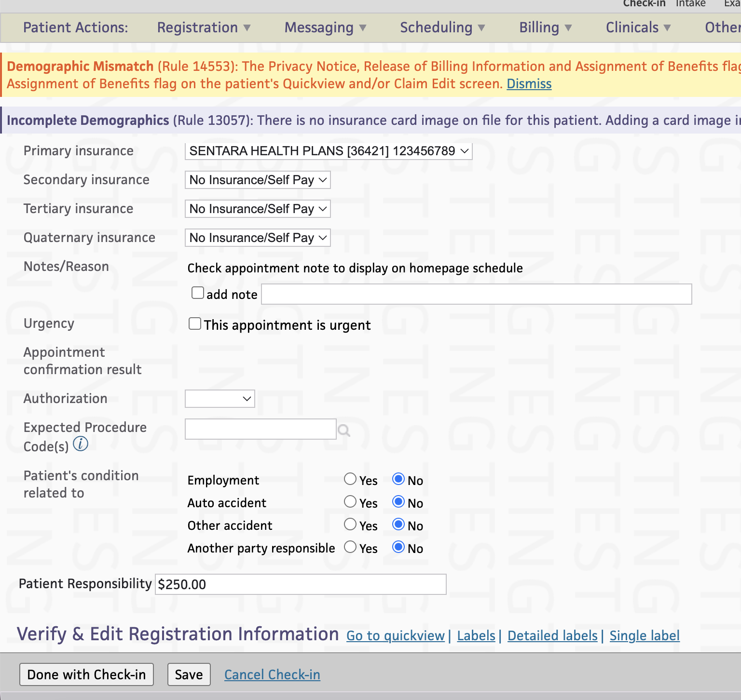Dismiss the Demographic Mismatch warning
Image resolution: width=741 pixels, height=700 pixels.
(x=529, y=83)
